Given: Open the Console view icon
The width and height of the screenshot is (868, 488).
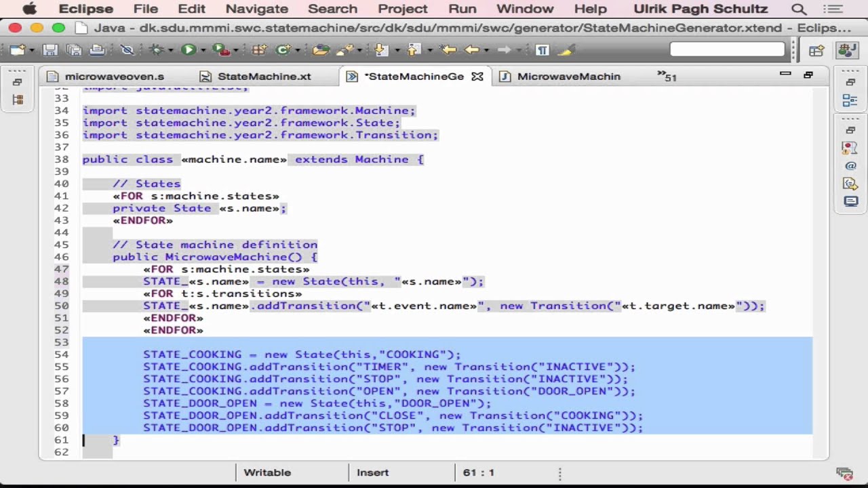Looking at the screenshot, I should click(850, 201).
